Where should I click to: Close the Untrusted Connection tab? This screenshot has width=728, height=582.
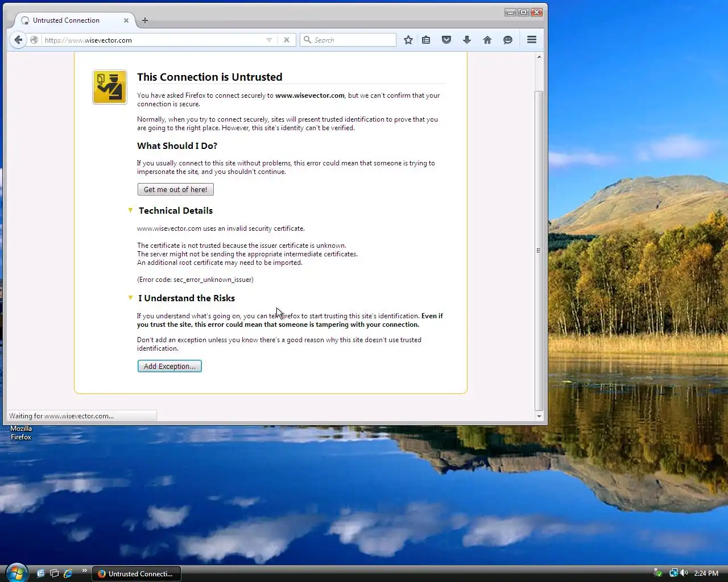click(126, 20)
